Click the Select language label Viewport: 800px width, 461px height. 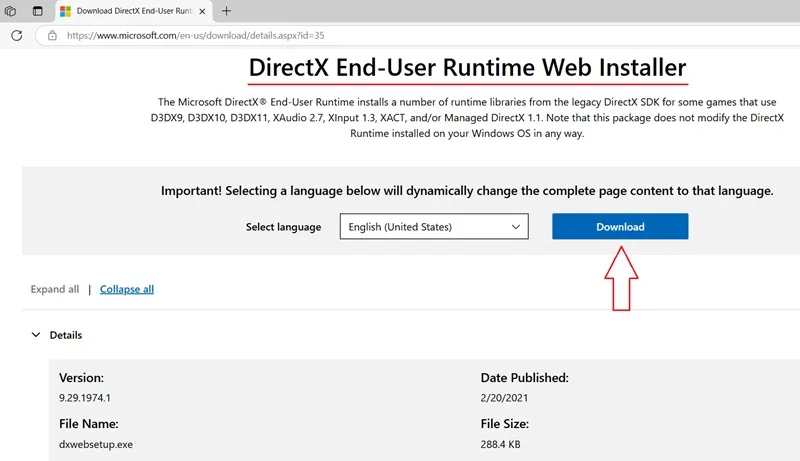click(284, 227)
